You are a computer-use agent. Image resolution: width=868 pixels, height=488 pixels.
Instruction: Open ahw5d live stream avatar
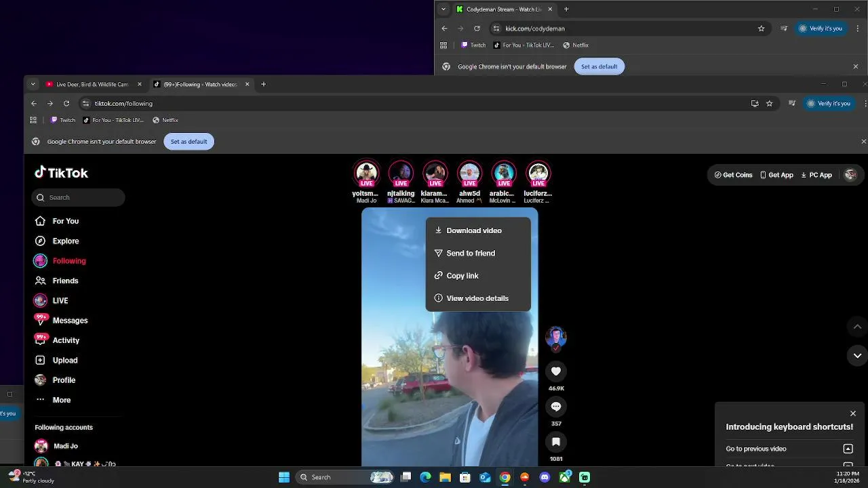(469, 174)
